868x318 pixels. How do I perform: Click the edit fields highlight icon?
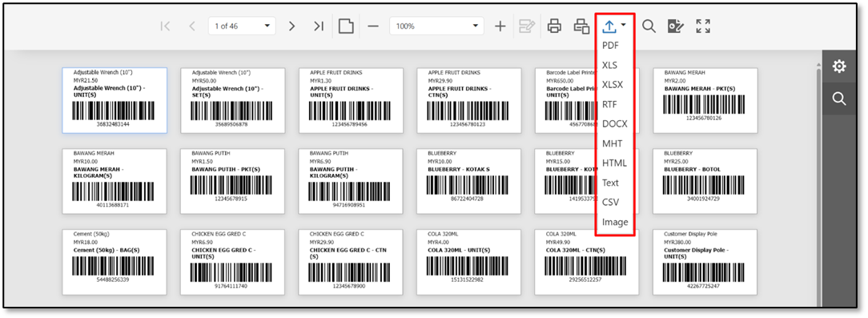526,26
